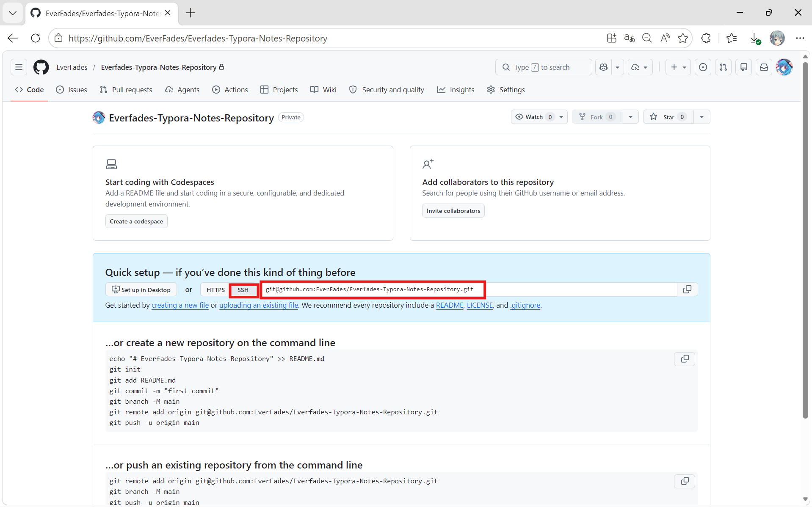Copy the create new repository commands
812x507 pixels.
pos(685,359)
